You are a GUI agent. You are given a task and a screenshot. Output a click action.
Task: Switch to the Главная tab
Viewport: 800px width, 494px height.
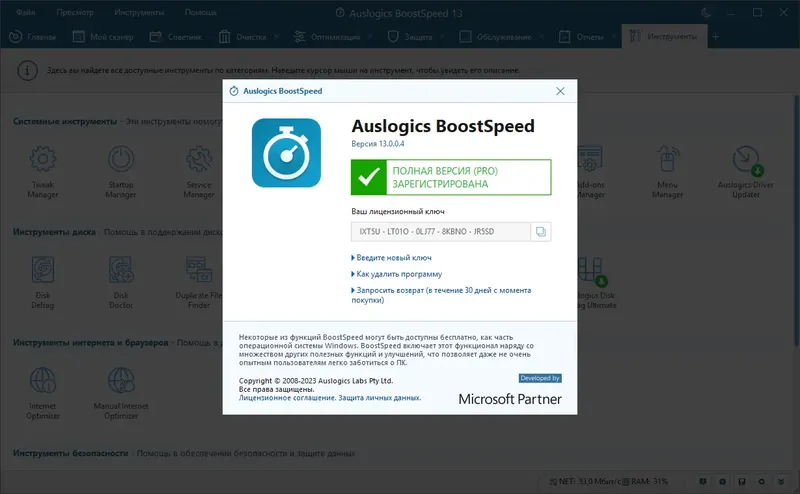(x=33, y=37)
